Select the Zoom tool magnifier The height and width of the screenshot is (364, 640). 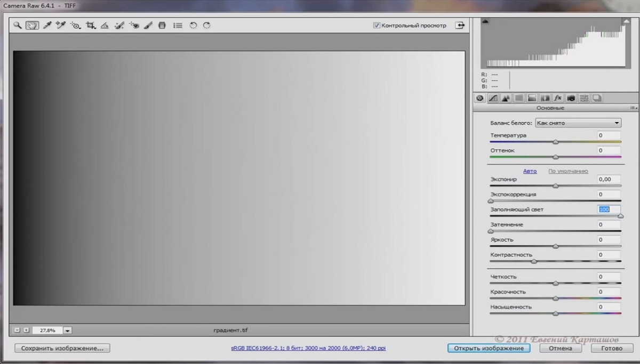(x=18, y=25)
